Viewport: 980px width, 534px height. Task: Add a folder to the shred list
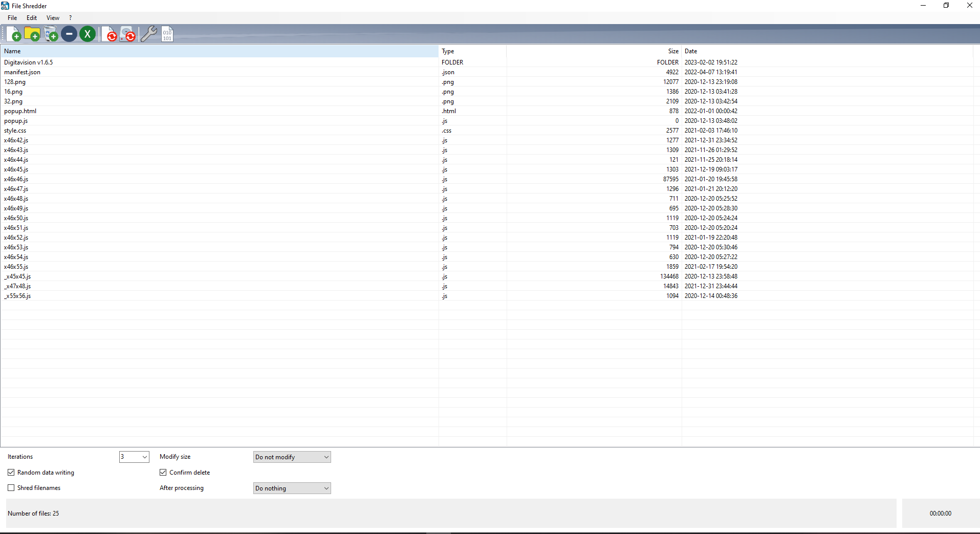click(32, 34)
